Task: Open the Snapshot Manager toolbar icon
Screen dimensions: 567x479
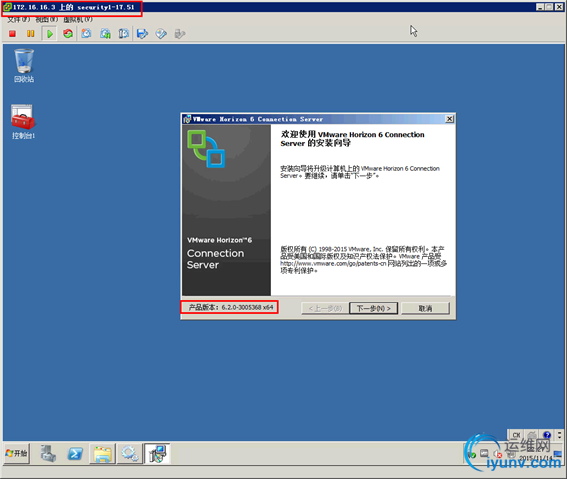Action: pos(124,34)
